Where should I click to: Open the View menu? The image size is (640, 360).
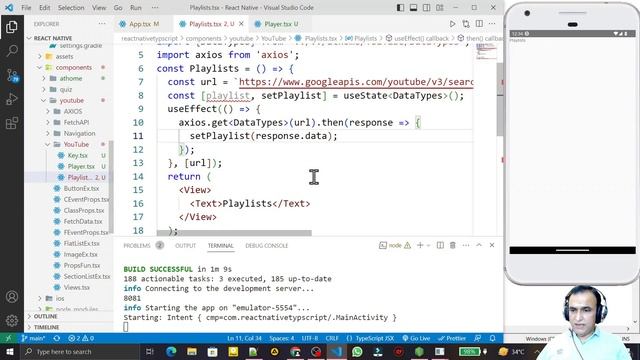99,8
